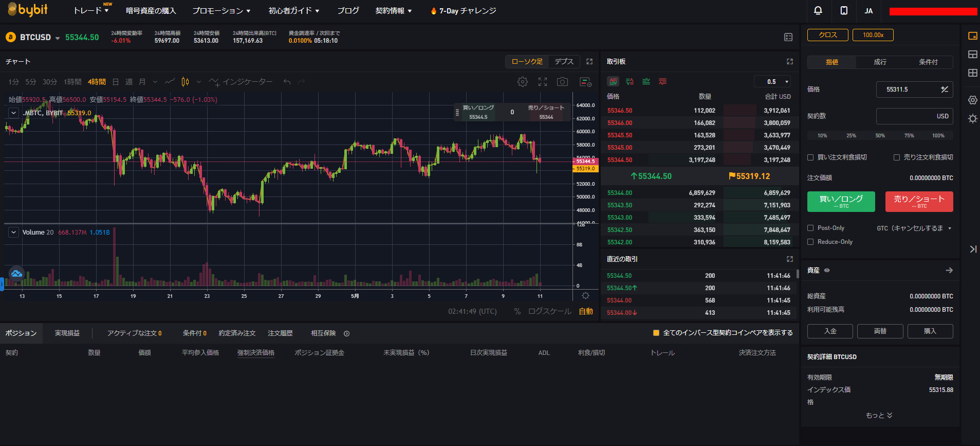Open the chart order panel settings icon
980x446 pixels.
click(x=585, y=82)
